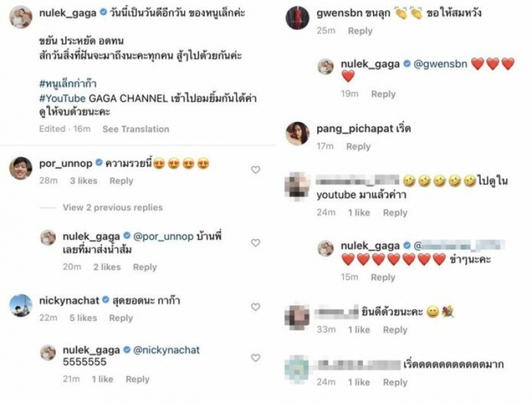Screen dimensions: 532x402
Task: Like nulek_gaga's 5555555 reply
Action: click(x=255, y=358)
